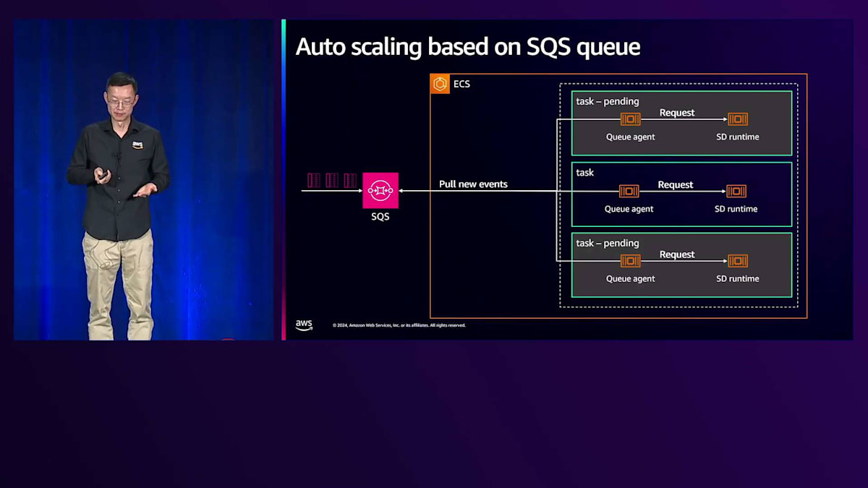This screenshot has width=868, height=488.
Task: Click the bottom 'task – pending' label
Action: pyautogui.click(x=608, y=243)
